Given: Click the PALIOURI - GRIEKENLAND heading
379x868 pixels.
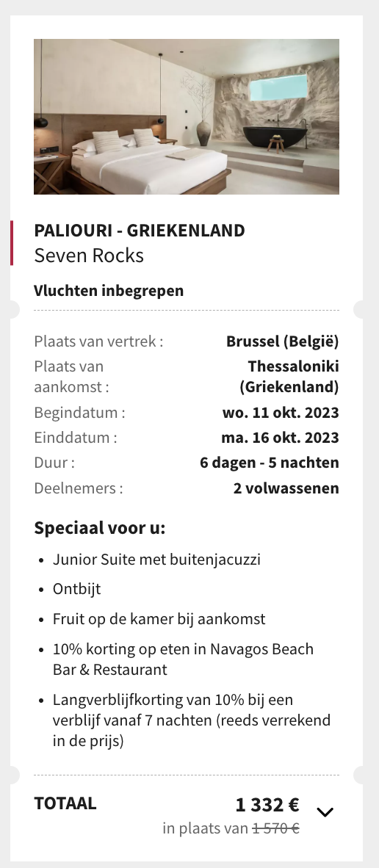Looking at the screenshot, I should (x=140, y=231).
